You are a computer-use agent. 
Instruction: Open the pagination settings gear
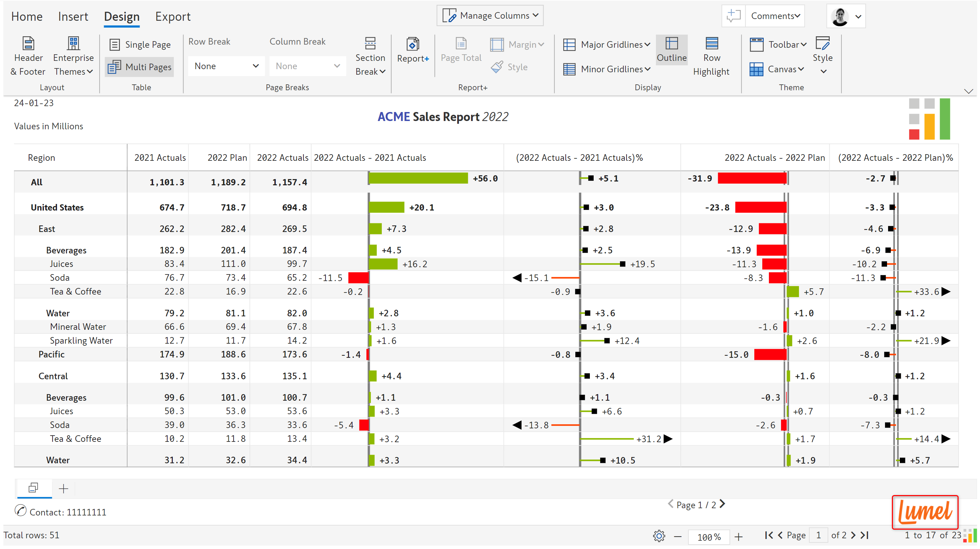point(659,536)
